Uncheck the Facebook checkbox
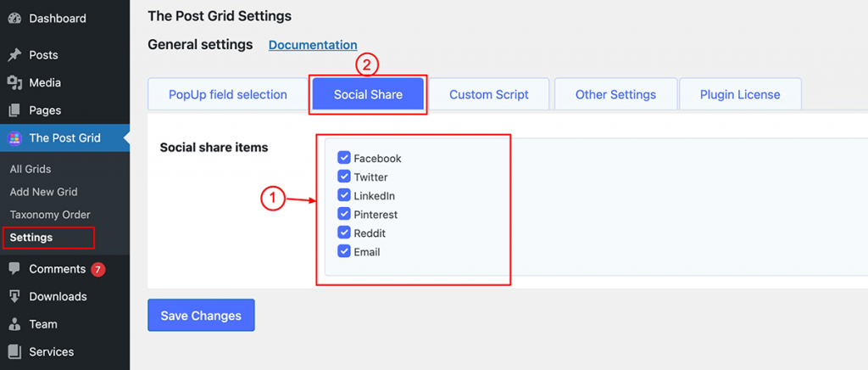The image size is (868, 370). [x=344, y=158]
